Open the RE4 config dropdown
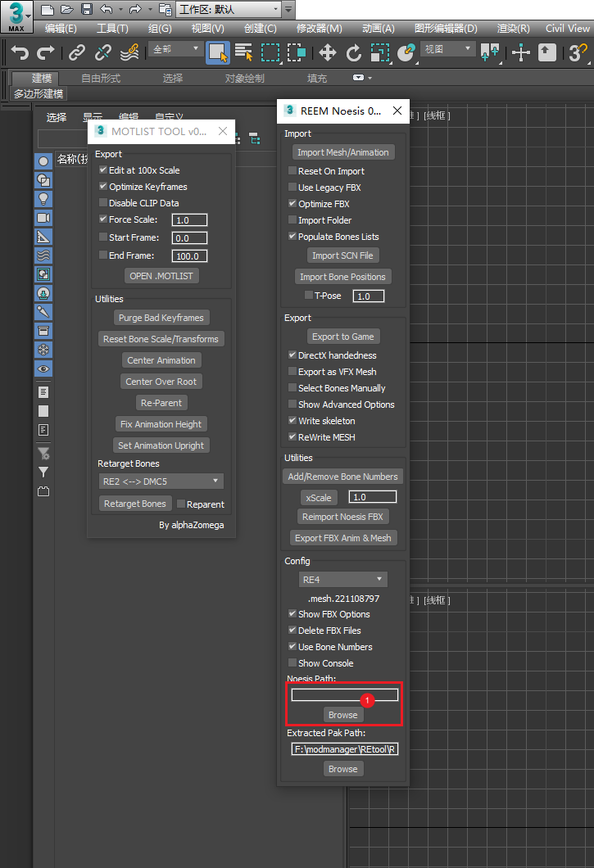 (343, 580)
